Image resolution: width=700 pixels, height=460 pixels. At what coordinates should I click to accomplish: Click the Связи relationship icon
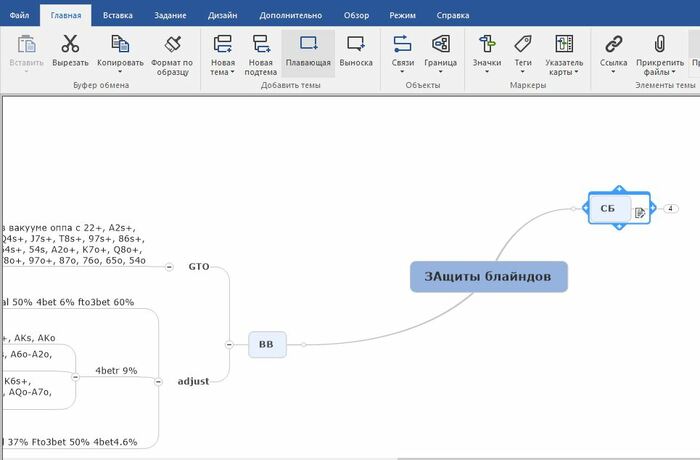pos(402,44)
